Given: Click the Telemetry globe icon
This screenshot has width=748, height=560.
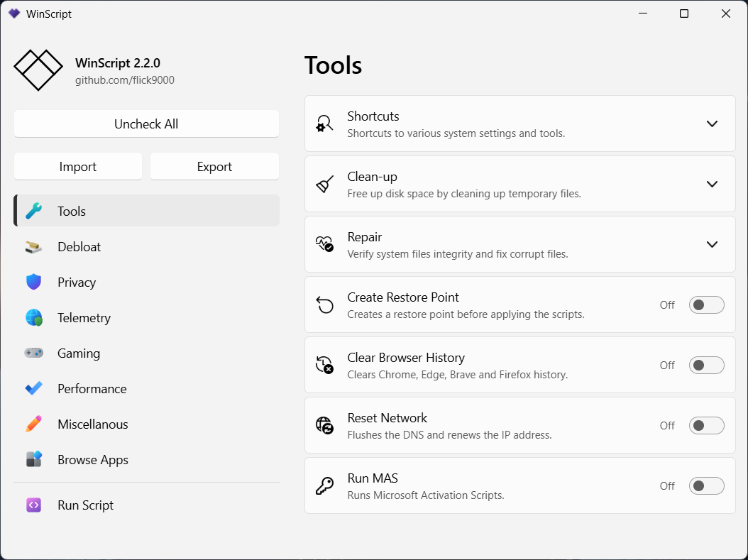Looking at the screenshot, I should [x=33, y=318].
